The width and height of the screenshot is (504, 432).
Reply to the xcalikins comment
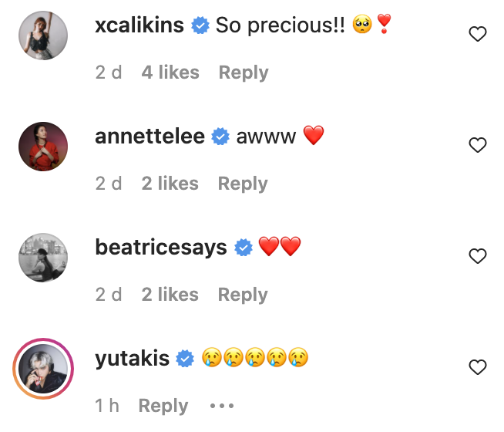point(244,73)
